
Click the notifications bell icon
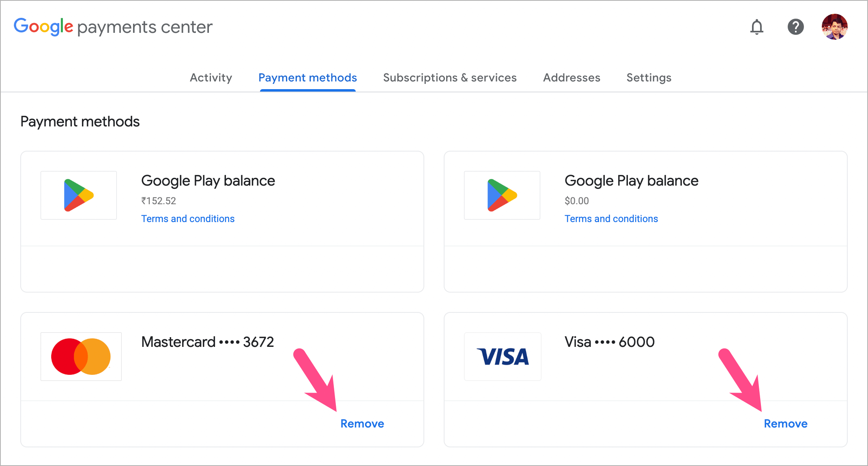tap(756, 27)
